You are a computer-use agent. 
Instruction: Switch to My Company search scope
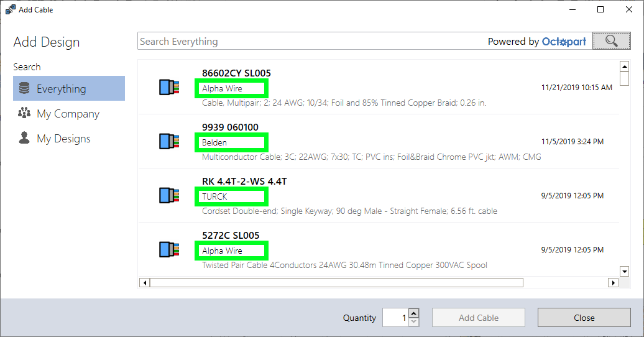pos(69,113)
